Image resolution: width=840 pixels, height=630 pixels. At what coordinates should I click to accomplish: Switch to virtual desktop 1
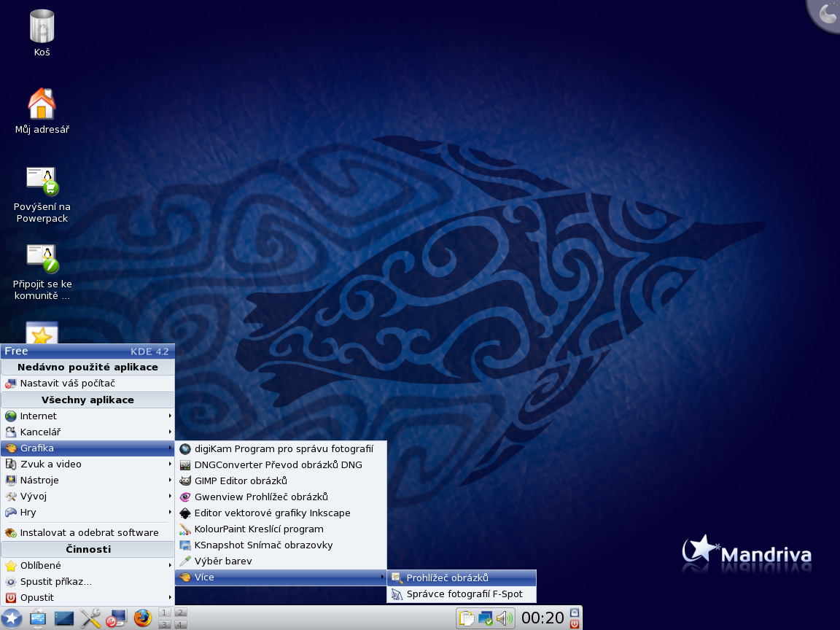click(x=165, y=612)
